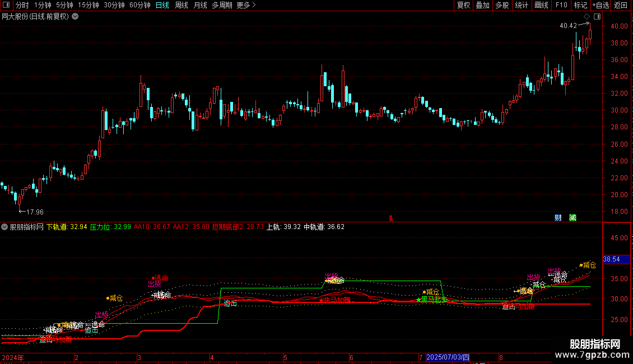
Task: Open the 画线 drawing tools
Action: click(x=541, y=5)
